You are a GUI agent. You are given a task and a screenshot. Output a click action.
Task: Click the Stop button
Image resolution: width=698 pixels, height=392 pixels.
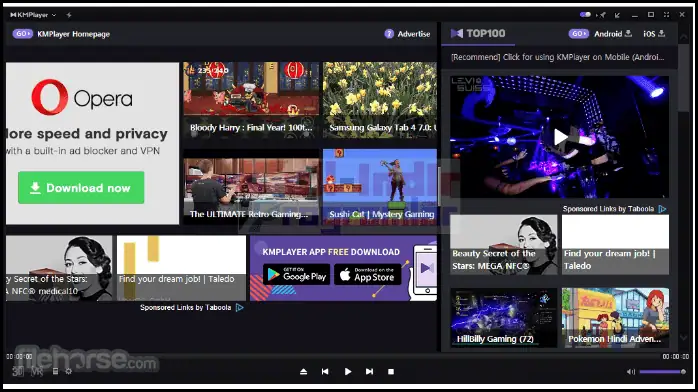[391, 372]
